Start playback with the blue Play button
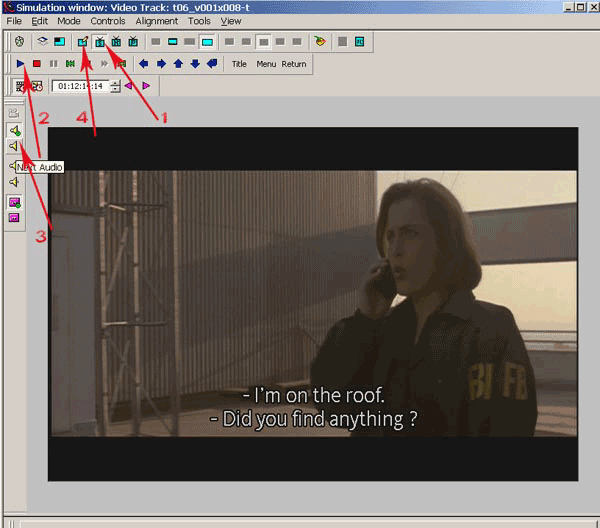This screenshot has height=528, width=600. tap(20, 64)
